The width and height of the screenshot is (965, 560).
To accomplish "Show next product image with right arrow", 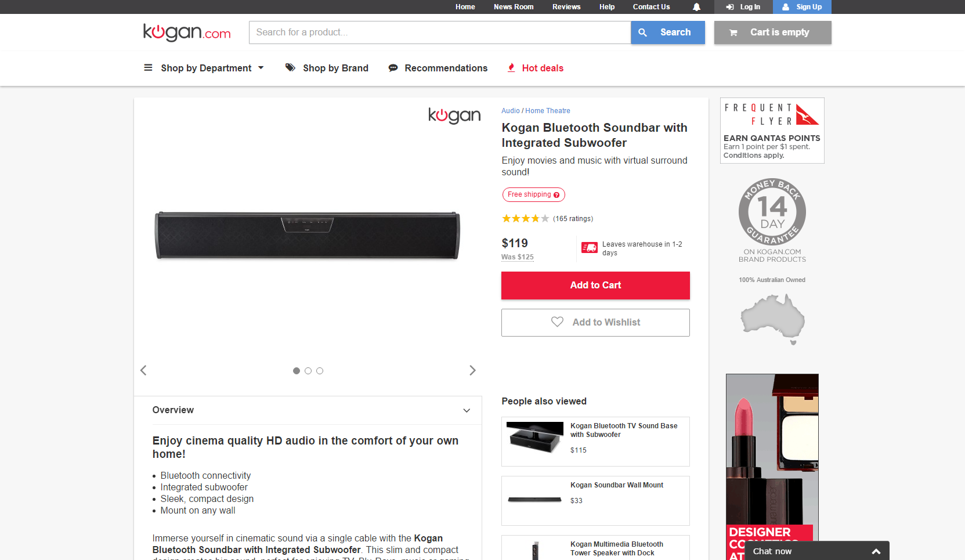I will [x=472, y=370].
